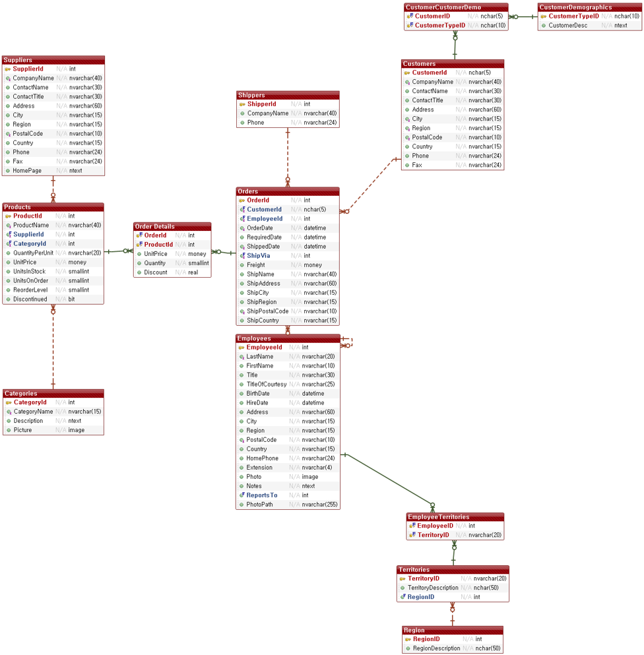Click the ReportsTo foreign key icon in Employees
Image resolution: width=644 pixels, height=655 pixels.
tap(241, 495)
